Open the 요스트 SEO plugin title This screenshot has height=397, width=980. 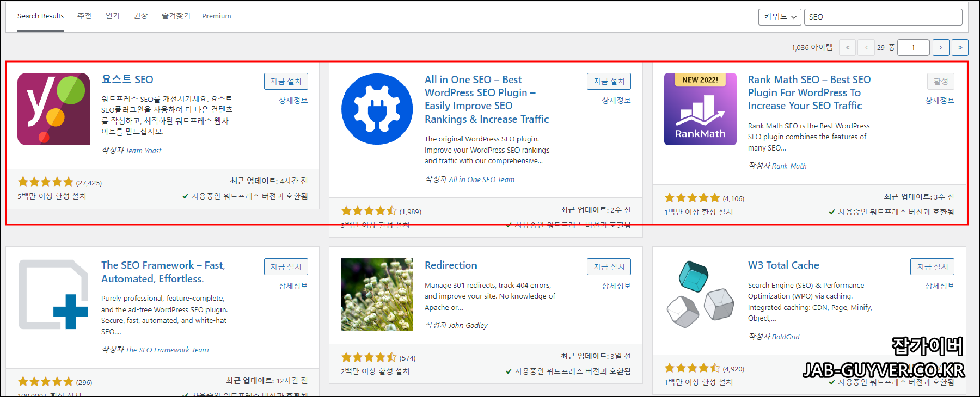click(127, 79)
